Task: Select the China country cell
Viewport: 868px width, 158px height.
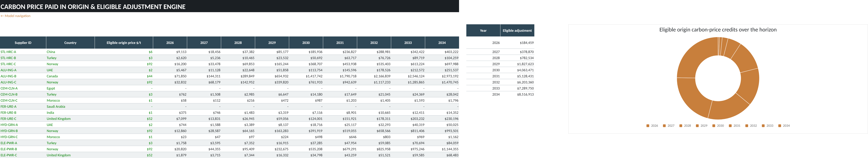Action: click(70, 52)
